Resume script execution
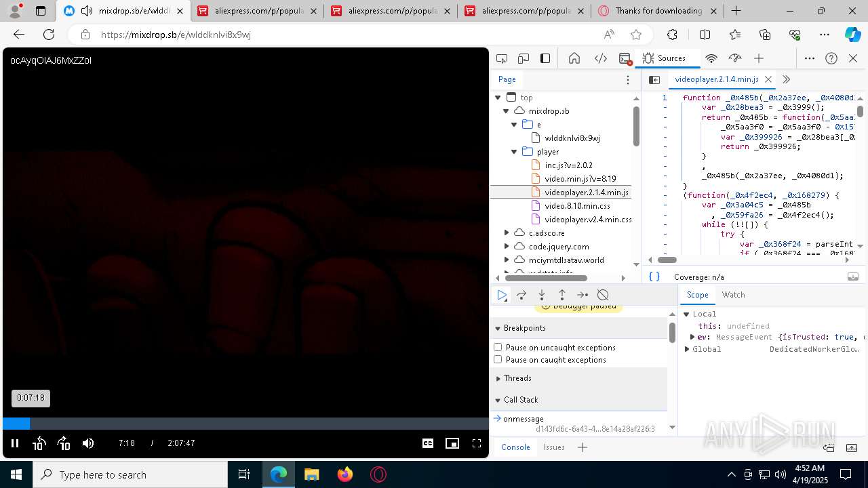 click(502, 295)
